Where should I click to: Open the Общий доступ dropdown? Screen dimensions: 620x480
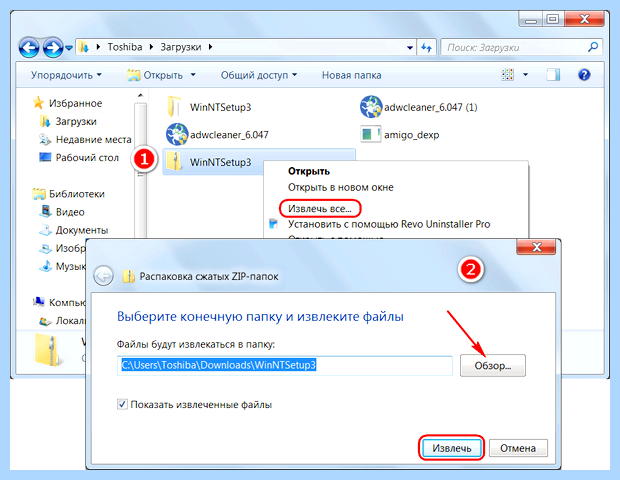click(259, 75)
